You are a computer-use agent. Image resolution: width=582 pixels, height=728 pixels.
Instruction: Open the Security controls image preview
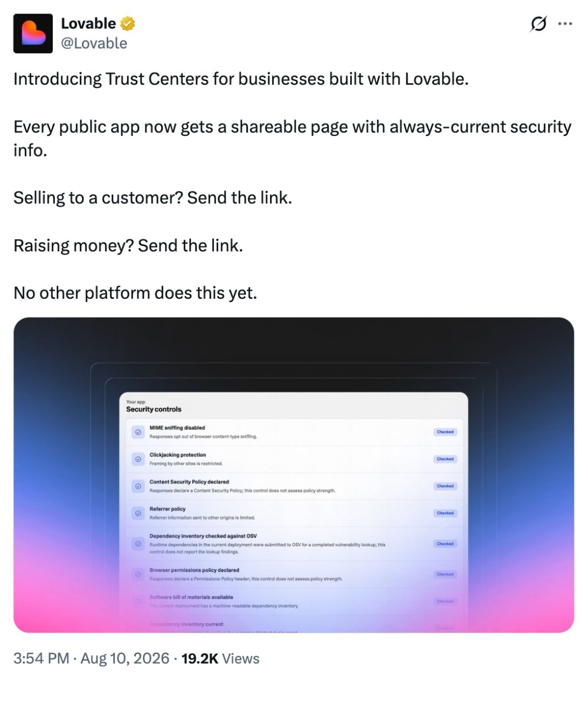click(294, 475)
